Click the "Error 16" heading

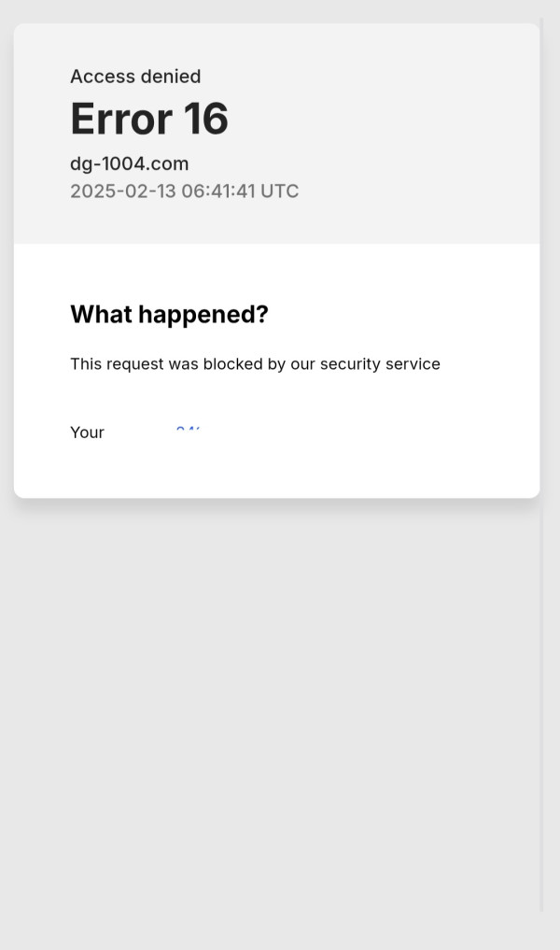[149, 120]
